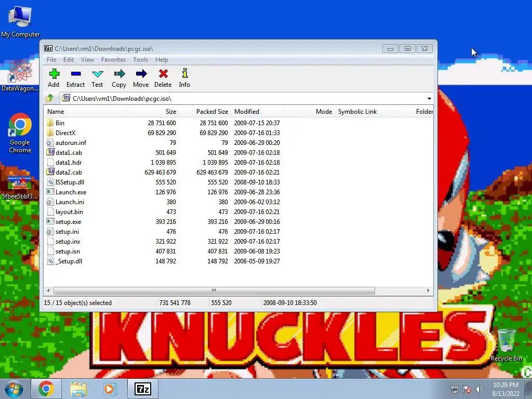The width and height of the screenshot is (532, 399).
Task: Click the network tray icon
Action: (454, 389)
